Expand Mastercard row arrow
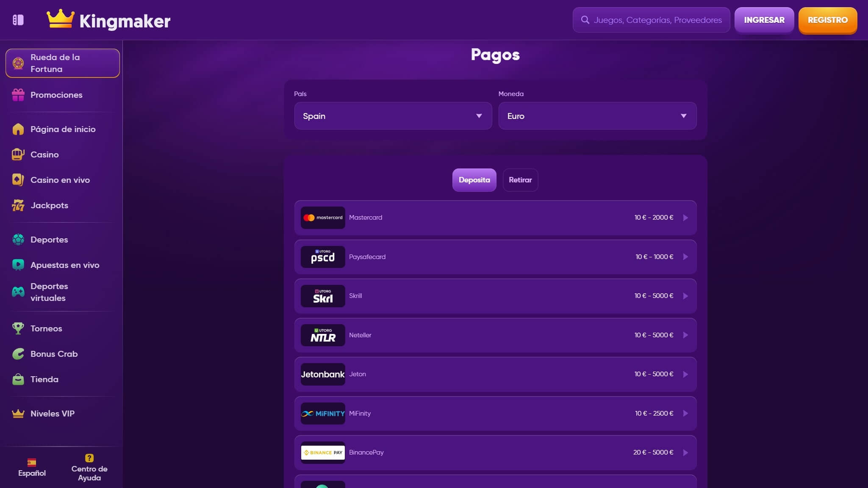Viewport: 868px width, 488px height. pyautogui.click(x=685, y=218)
